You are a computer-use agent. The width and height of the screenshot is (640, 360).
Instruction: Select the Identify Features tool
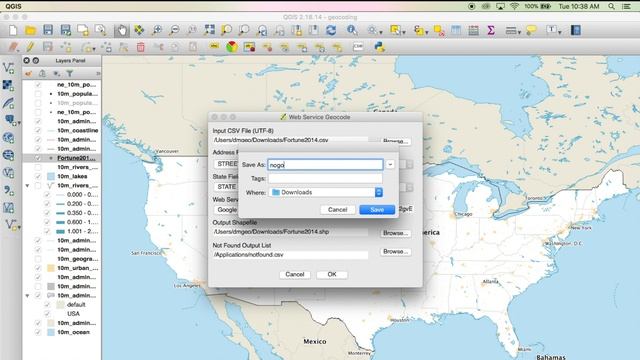click(x=351, y=30)
